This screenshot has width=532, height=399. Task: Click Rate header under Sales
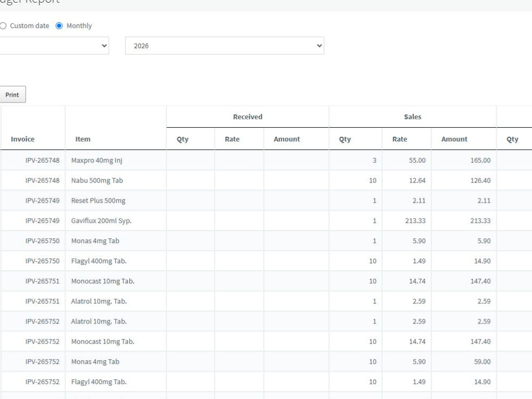400,139
